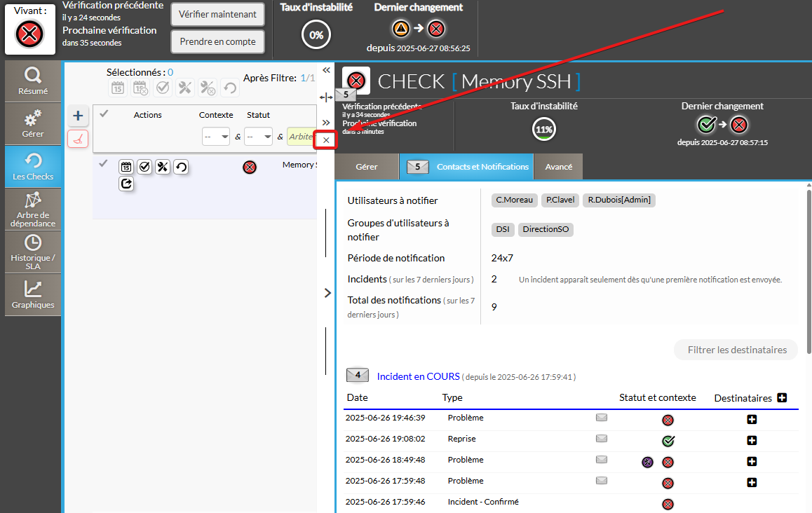Click the calendar schedule icon in Memory row
This screenshot has width=812, height=513.
[x=126, y=167]
